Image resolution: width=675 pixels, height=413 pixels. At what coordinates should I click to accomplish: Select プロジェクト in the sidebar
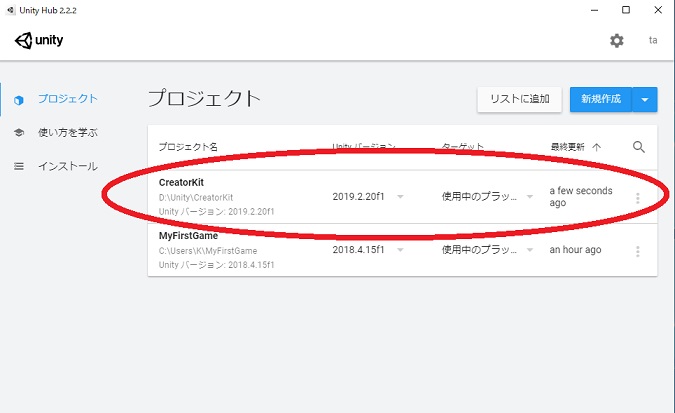coord(68,99)
